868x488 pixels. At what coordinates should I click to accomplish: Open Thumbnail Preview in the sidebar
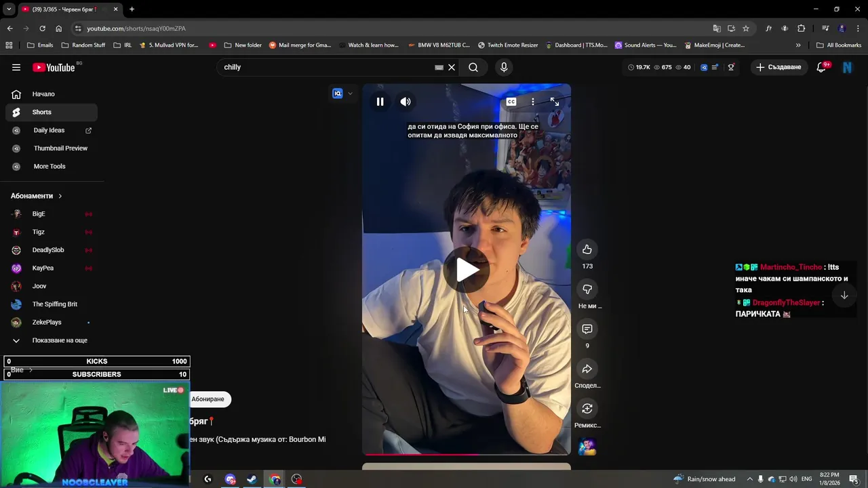[52, 148]
